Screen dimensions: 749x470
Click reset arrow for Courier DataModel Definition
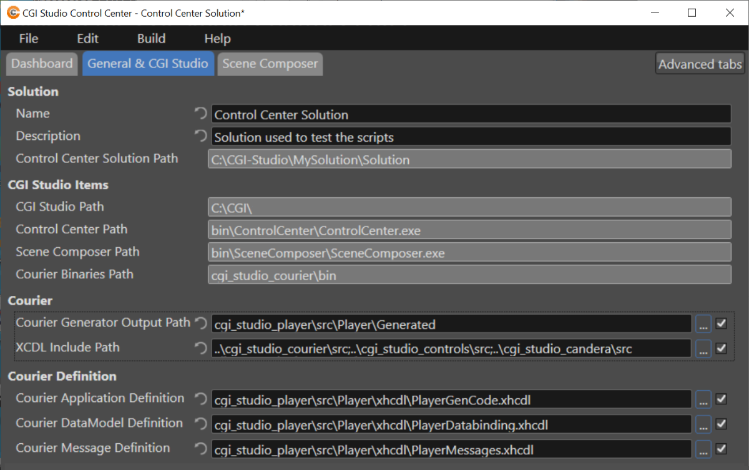201,423
